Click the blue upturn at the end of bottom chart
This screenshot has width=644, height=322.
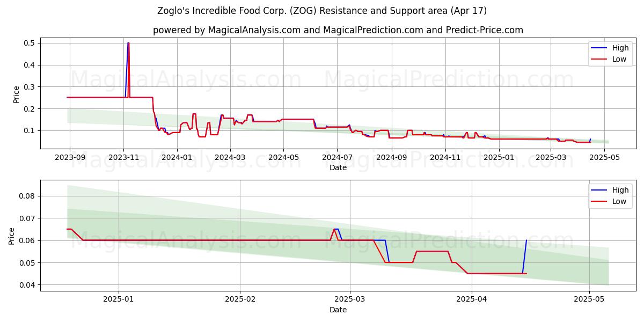point(524,257)
